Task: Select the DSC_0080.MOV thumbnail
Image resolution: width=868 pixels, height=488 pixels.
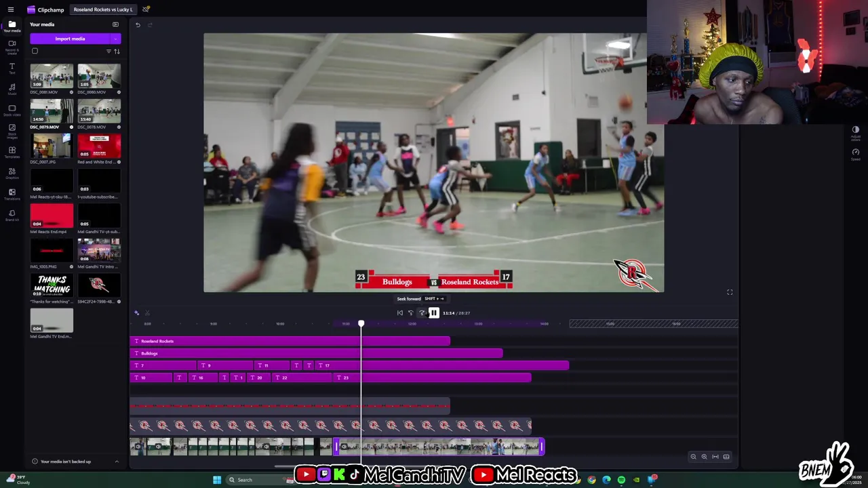Action: coord(99,76)
